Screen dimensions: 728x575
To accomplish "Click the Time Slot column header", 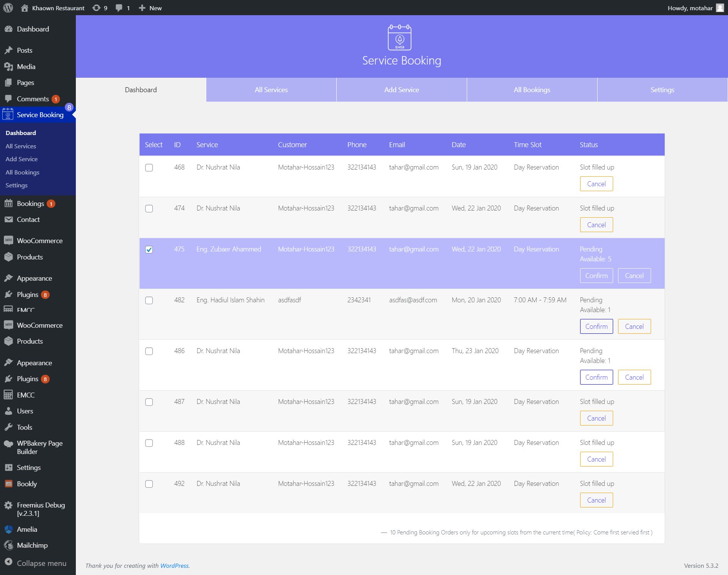I will point(527,145).
